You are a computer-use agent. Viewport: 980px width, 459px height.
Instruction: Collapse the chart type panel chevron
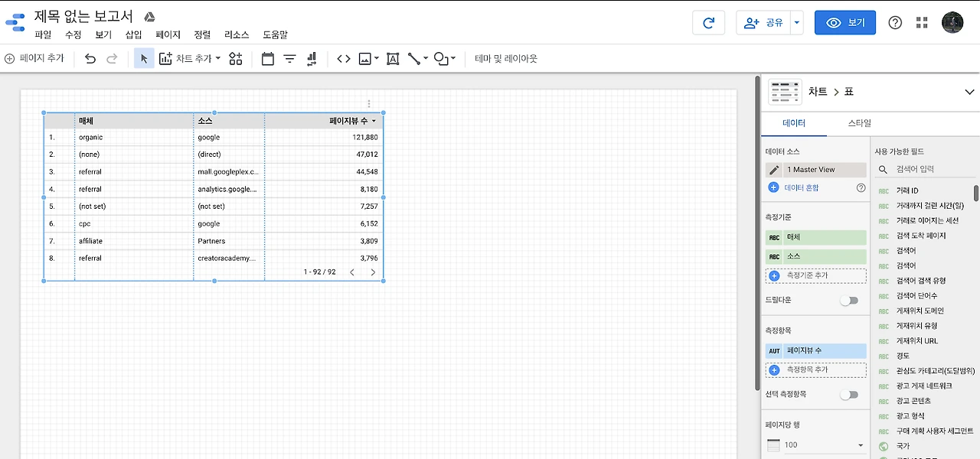969,92
